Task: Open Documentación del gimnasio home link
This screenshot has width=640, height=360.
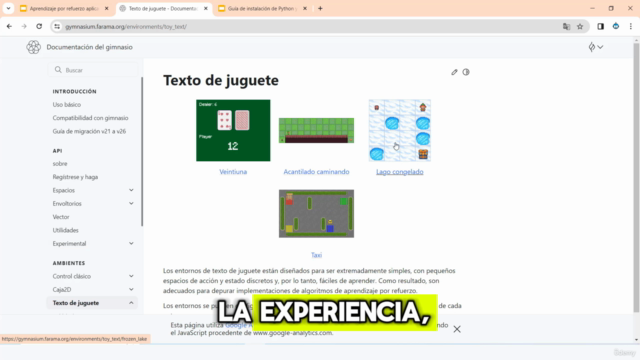Action: (89, 47)
